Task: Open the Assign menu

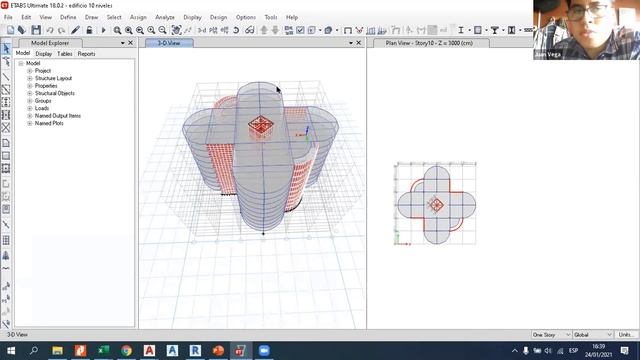Action: (x=138, y=18)
